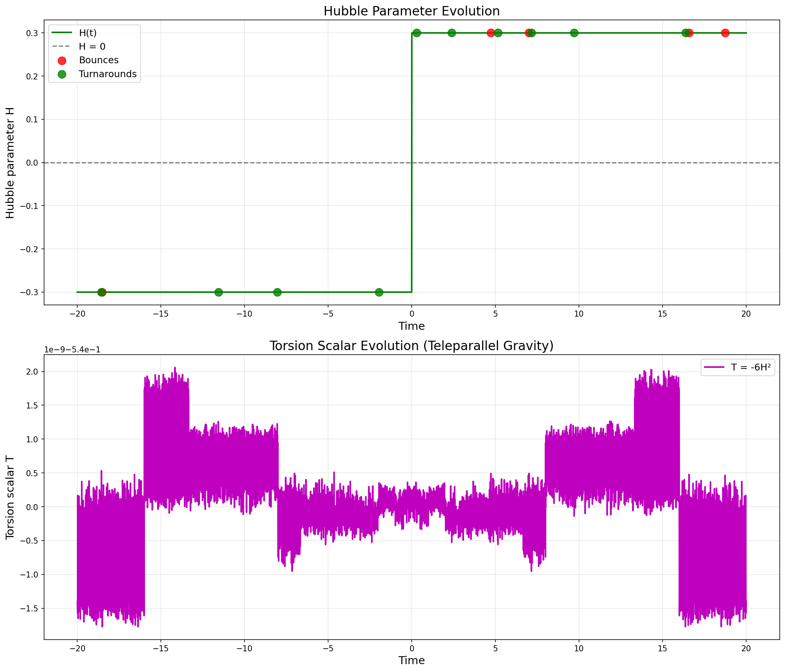Click the red Bounces legend marker

coord(62,61)
